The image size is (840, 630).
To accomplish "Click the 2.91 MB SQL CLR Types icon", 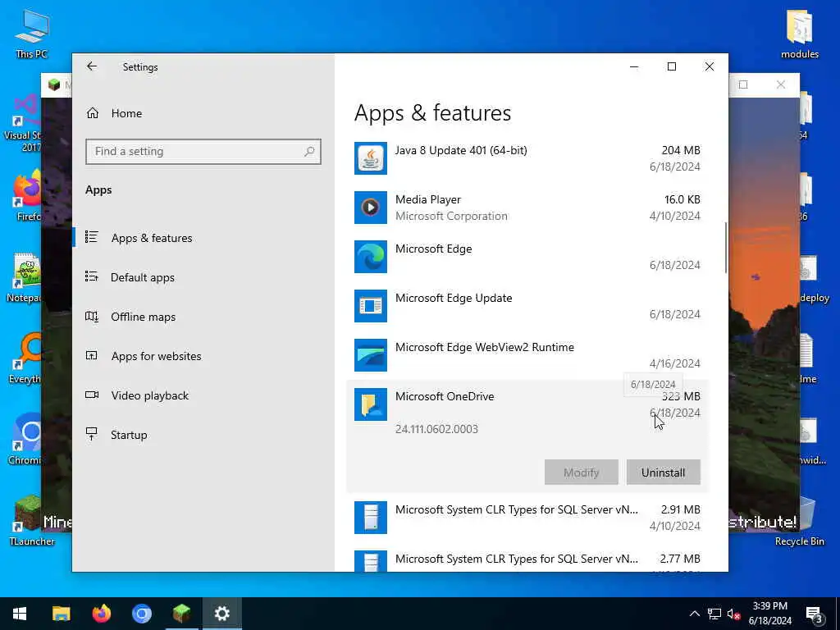I will point(370,518).
